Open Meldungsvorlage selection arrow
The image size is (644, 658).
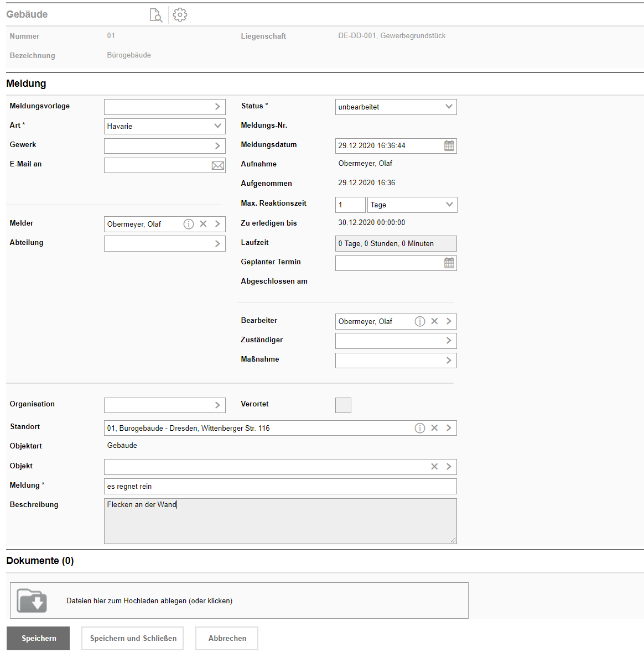pos(217,107)
